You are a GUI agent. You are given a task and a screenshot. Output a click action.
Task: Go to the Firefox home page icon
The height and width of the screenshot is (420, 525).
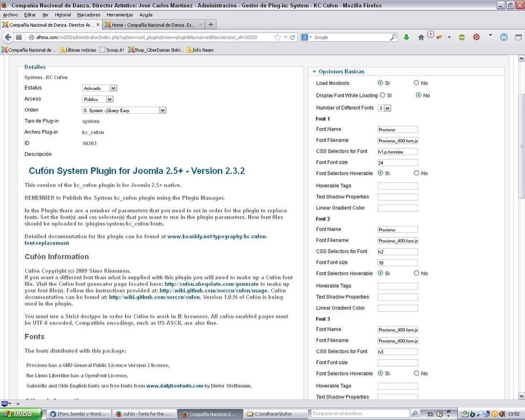[421, 38]
